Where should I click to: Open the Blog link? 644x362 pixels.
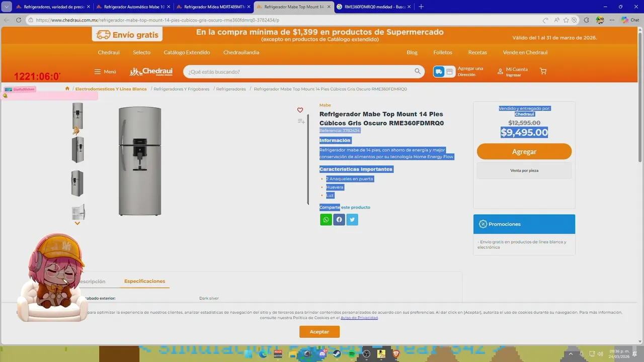click(412, 52)
